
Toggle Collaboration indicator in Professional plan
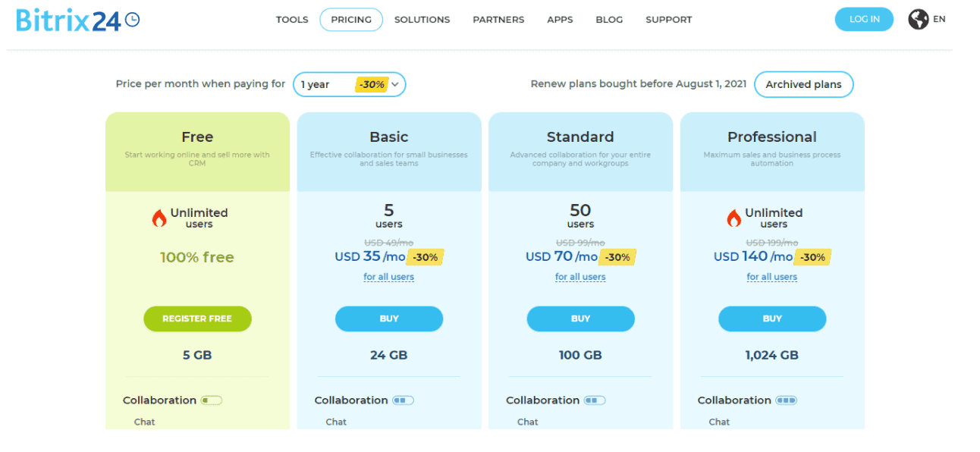pyautogui.click(x=787, y=400)
